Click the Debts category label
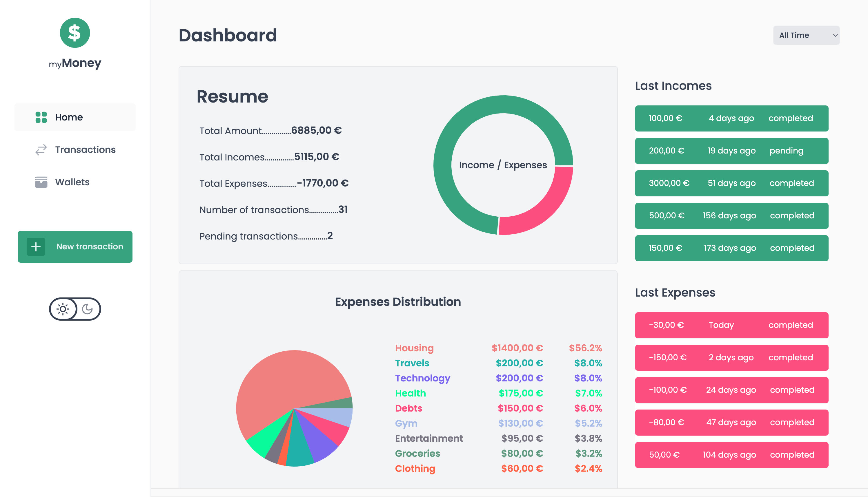The height and width of the screenshot is (497, 868). [408, 408]
